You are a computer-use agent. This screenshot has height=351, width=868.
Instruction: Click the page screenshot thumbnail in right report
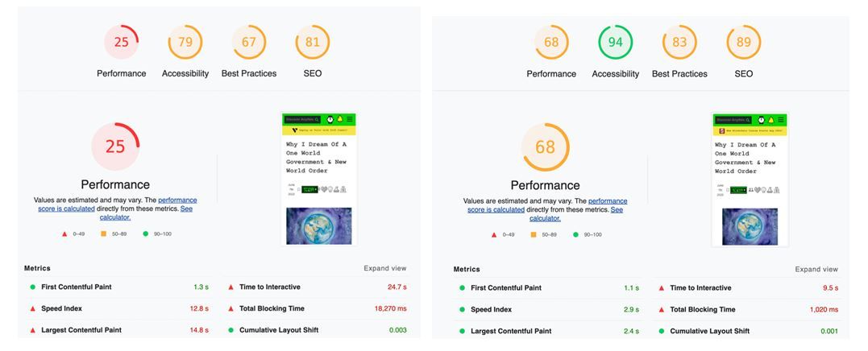750,180
